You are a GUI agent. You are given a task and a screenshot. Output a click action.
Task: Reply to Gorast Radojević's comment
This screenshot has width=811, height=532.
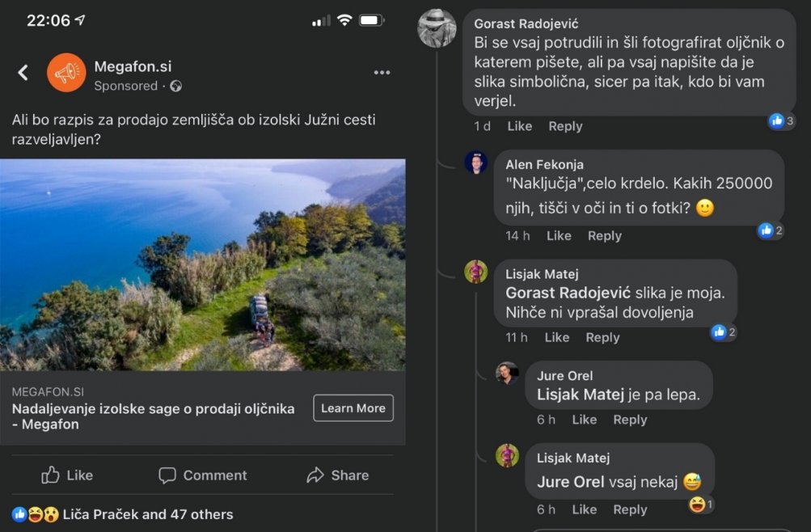coord(565,126)
